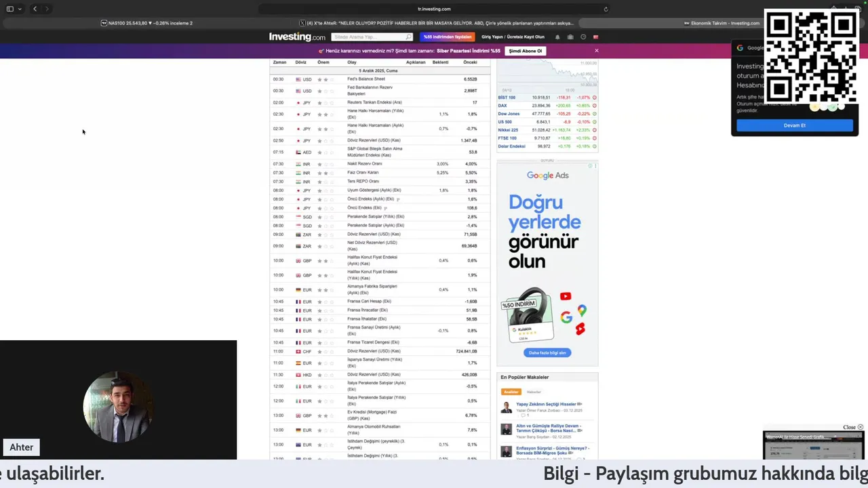
Task: Open the Fed's Balance Sheet event
Action: pyautogui.click(x=366, y=79)
